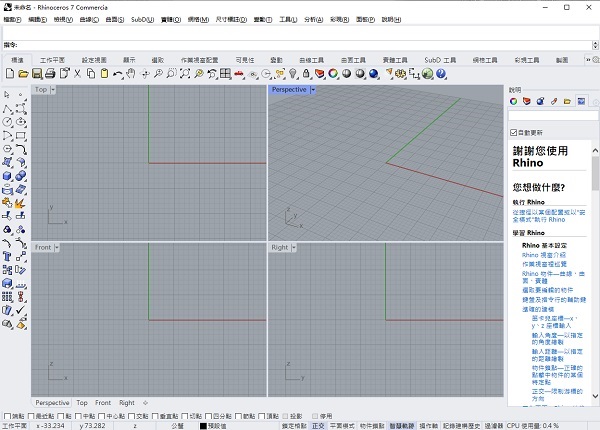Click the Save (floppy disk) icon
The height and width of the screenshot is (430, 600).
click(36, 74)
